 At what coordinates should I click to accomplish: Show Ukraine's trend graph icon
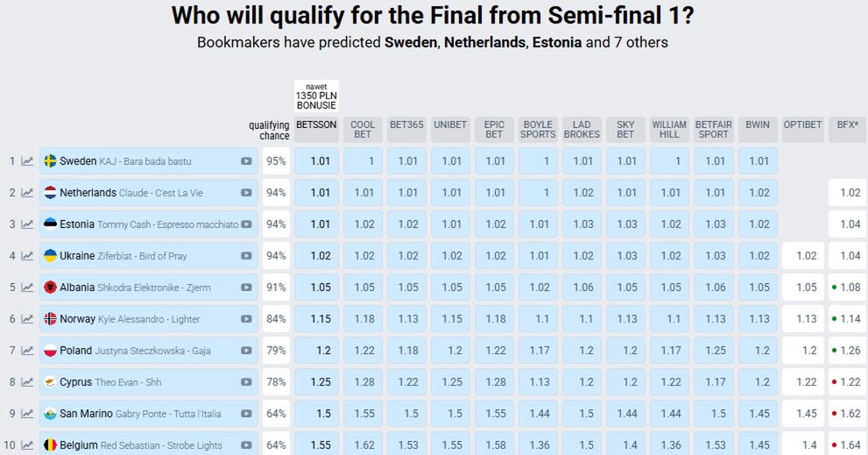click(27, 256)
